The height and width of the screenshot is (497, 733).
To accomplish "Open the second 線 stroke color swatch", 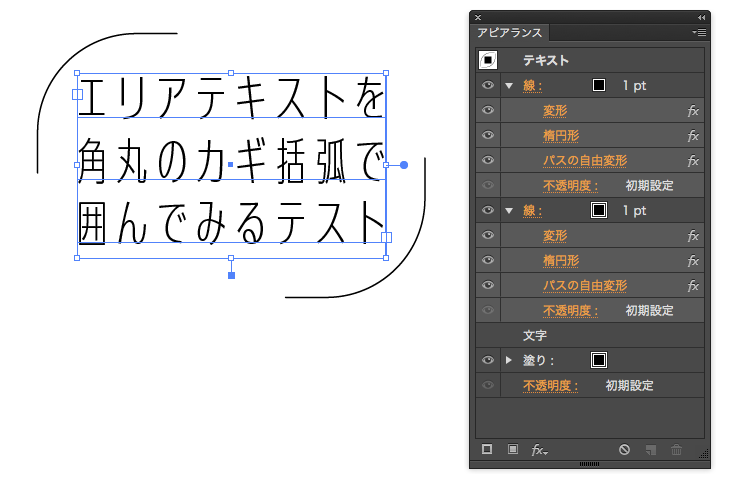I will point(599,210).
